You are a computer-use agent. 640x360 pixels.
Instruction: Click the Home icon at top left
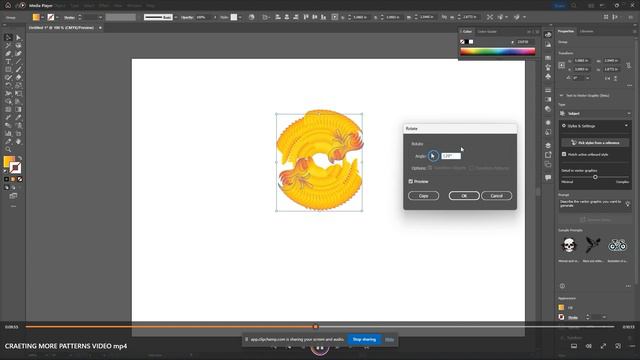[8, 5]
